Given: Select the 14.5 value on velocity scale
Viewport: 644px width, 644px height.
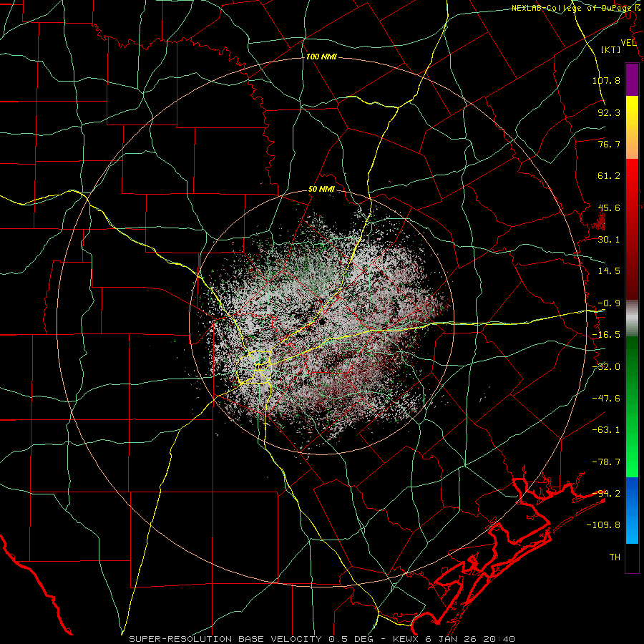Looking at the screenshot, I should coord(609,271).
